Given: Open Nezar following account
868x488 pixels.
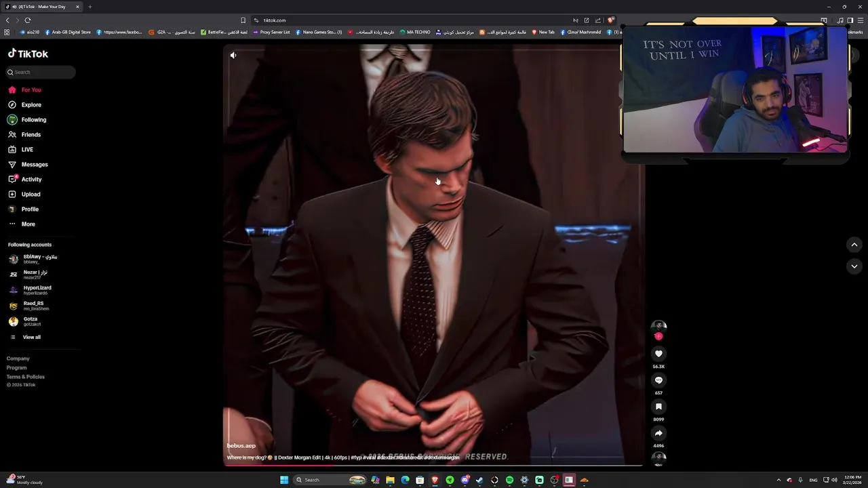Looking at the screenshot, I should click(28, 274).
